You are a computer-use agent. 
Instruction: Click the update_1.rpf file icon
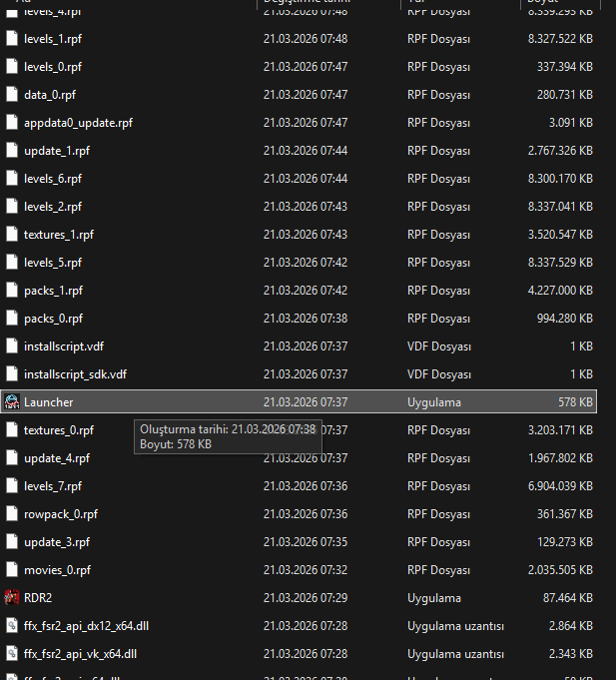coord(12,151)
